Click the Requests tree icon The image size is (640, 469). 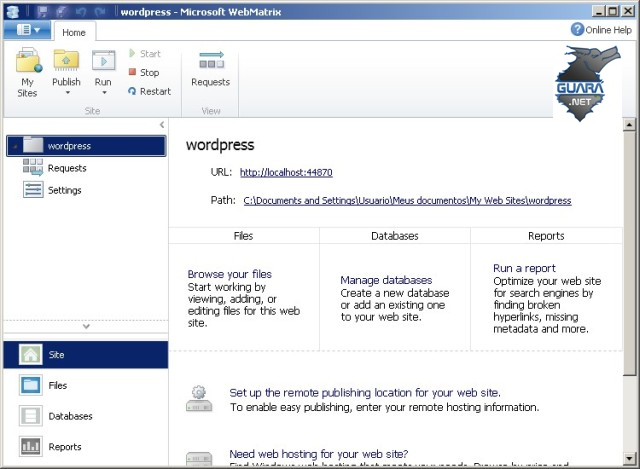click(x=33, y=167)
